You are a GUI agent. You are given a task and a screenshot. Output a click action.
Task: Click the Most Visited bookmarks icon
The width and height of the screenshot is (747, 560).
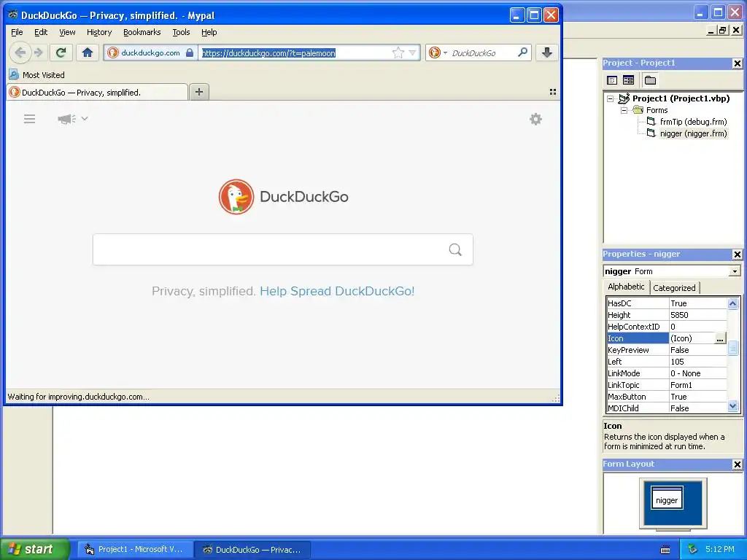14,75
